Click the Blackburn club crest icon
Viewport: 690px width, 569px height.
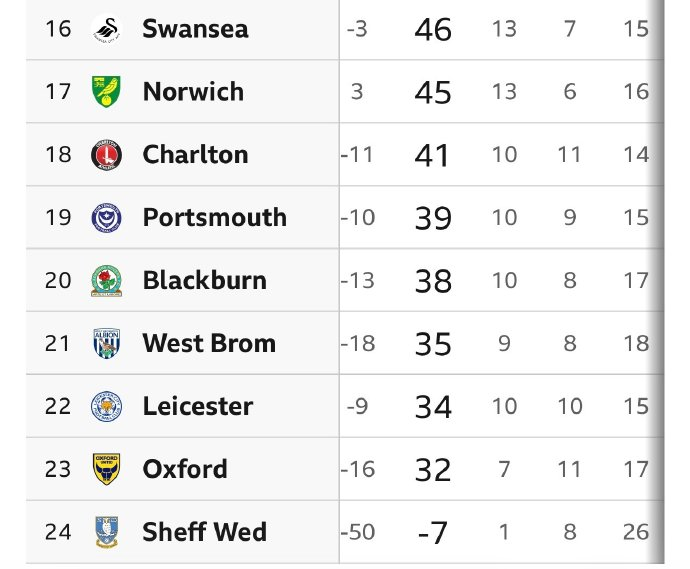(x=105, y=280)
